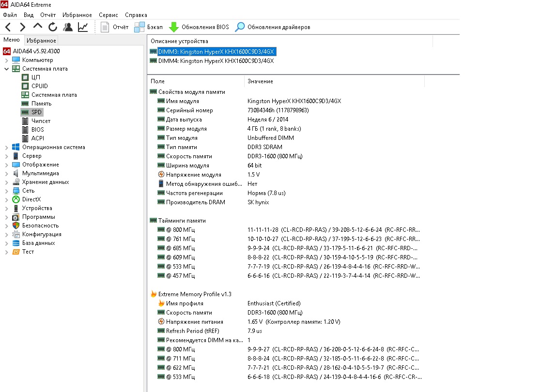The height and width of the screenshot is (392, 558).
Task: Expand the Операционная система node
Action: [6, 147]
